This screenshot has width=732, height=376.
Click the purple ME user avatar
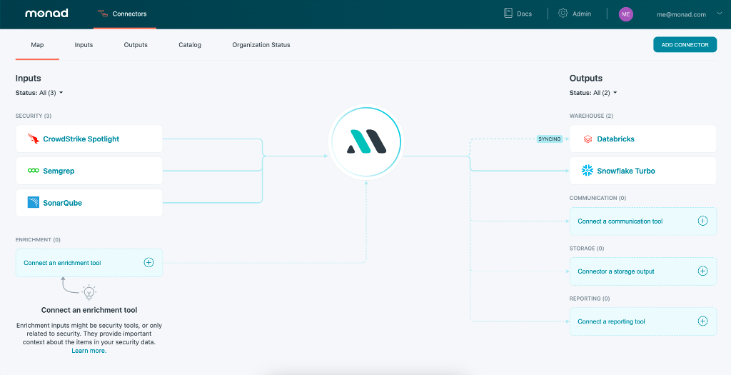(x=626, y=14)
